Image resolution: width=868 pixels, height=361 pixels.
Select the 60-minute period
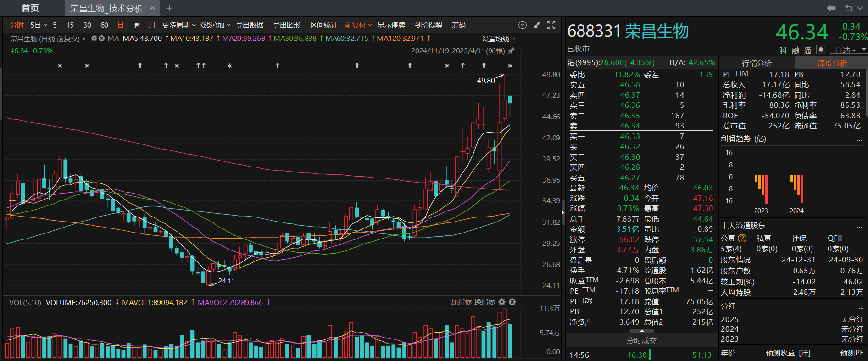point(104,25)
